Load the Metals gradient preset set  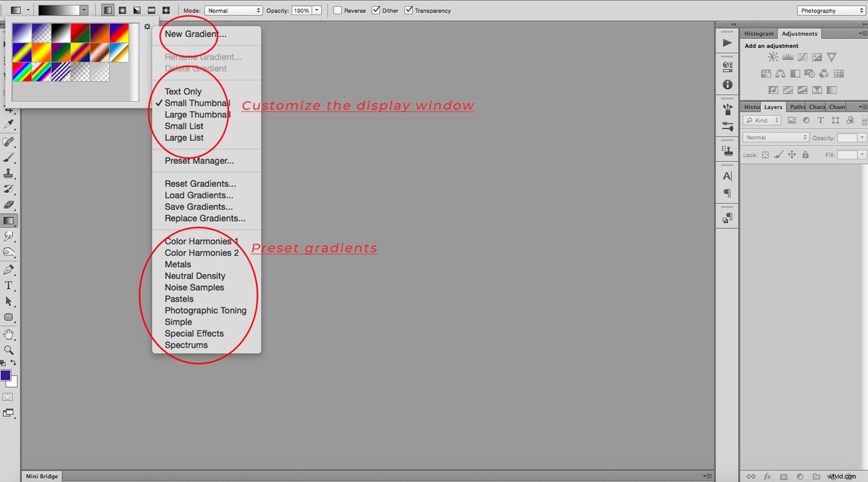[x=178, y=264]
